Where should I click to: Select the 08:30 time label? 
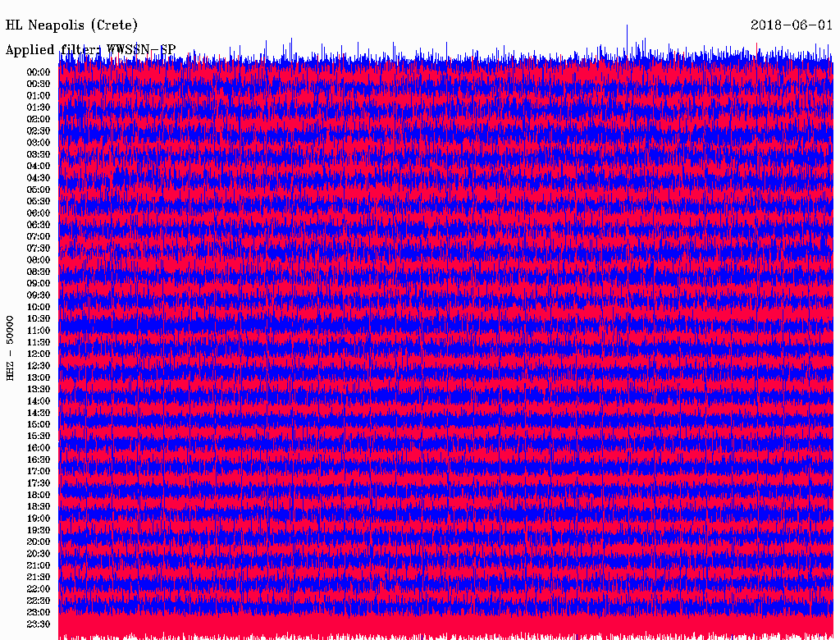(x=39, y=272)
